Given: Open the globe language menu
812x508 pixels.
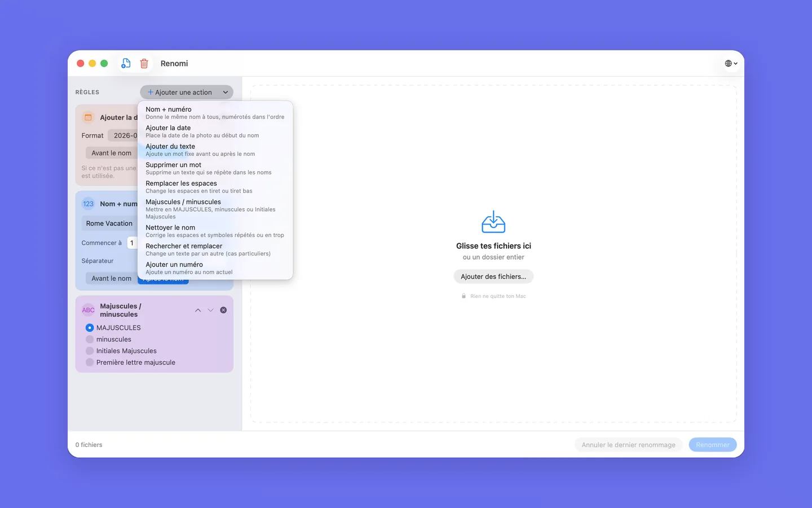Looking at the screenshot, I should [x=731, y=63].
